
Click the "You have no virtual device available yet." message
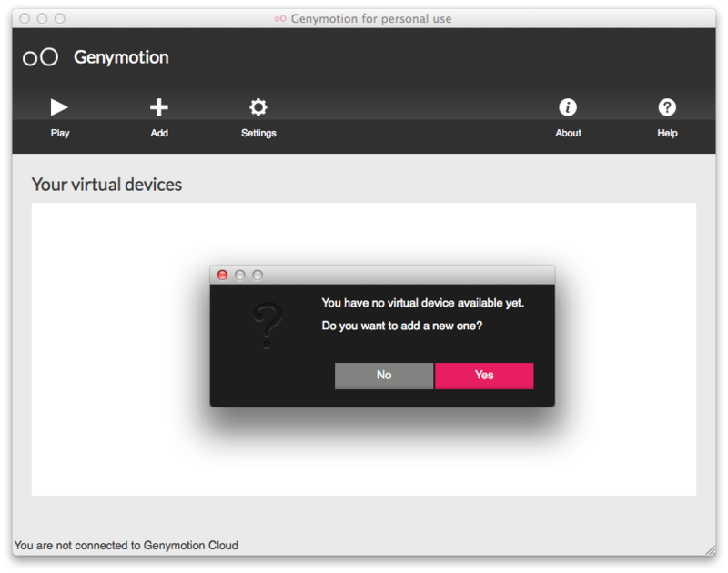[x=422, y=303]
